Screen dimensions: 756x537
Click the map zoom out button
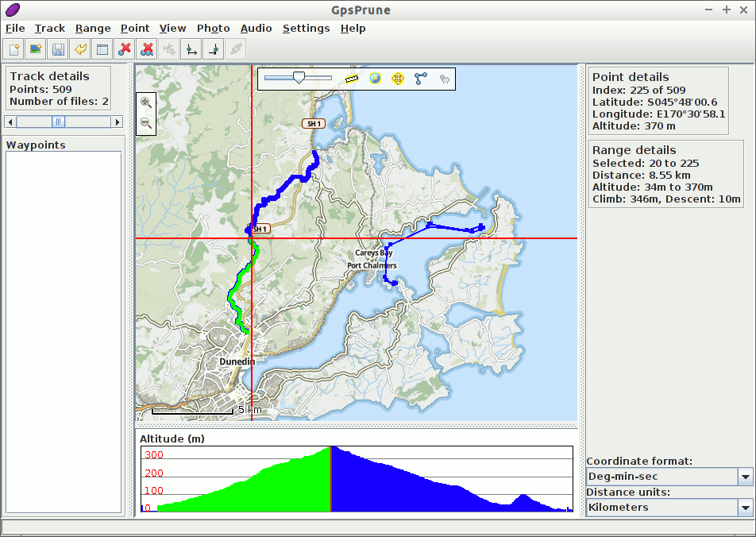pyautogui.click(x=145, y=122)
